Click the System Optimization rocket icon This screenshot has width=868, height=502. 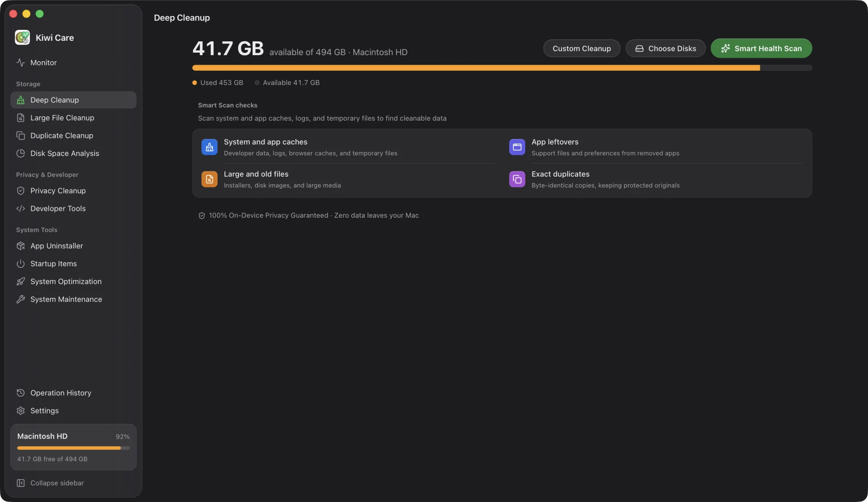pos(20,281)
